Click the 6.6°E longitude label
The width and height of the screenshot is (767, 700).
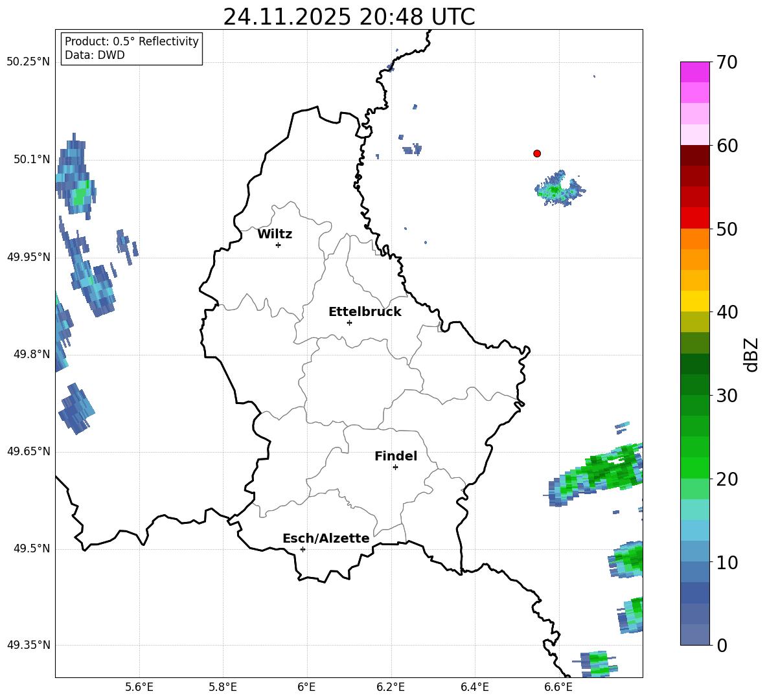(x=558, y=687)
